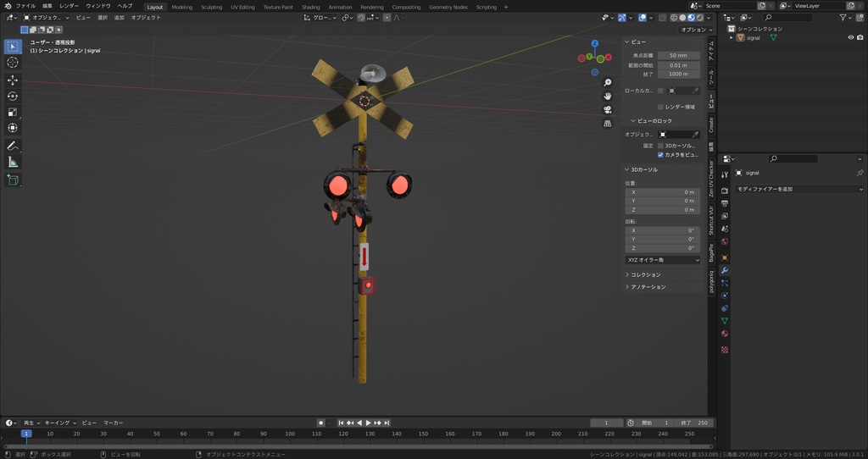Click the オプション button in viewport header
The image size is (868, 459).
point(693,30)
